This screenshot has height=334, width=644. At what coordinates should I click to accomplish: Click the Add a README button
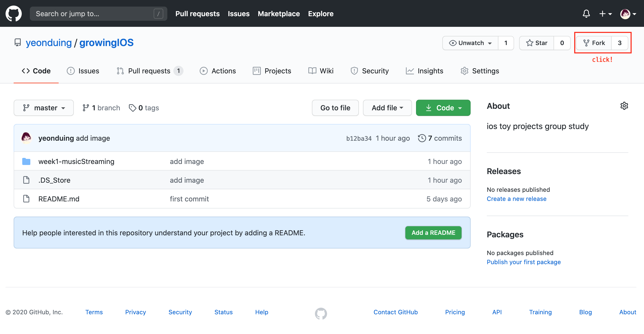(433, 233)
